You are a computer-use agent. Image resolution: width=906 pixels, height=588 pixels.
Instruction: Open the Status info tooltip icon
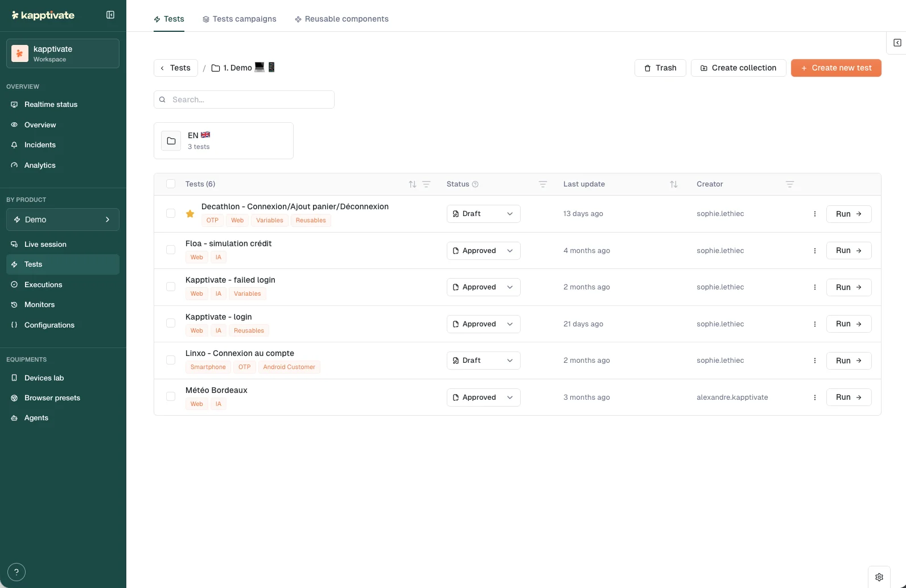pos(475,184)
